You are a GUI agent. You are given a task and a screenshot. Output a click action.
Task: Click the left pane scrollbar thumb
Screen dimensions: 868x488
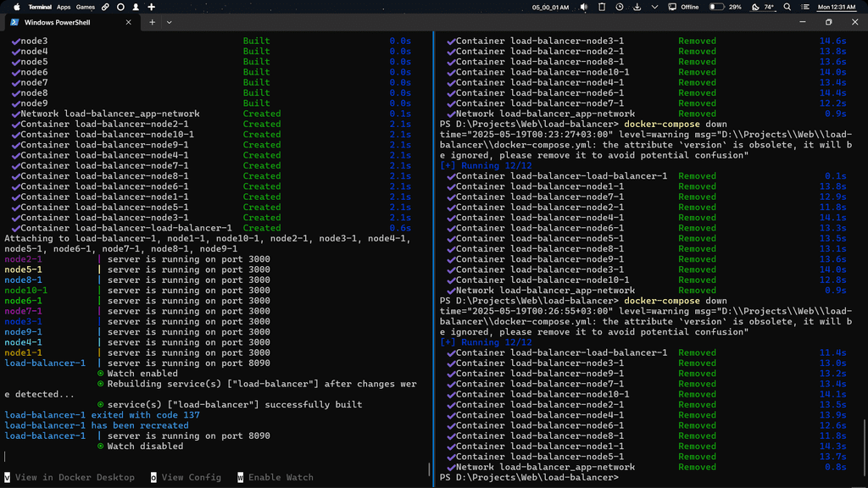click(x=430, y=469)
